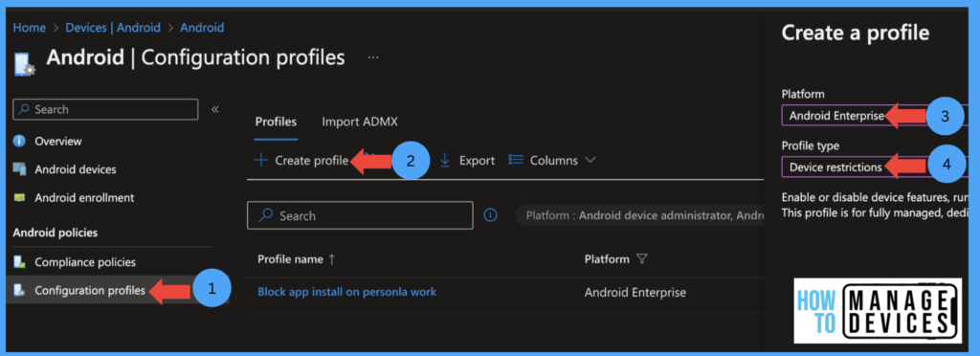Click the Android devices icon
Image resolution: width=980 pixels, height=356 pixels.
coord(19,169)
